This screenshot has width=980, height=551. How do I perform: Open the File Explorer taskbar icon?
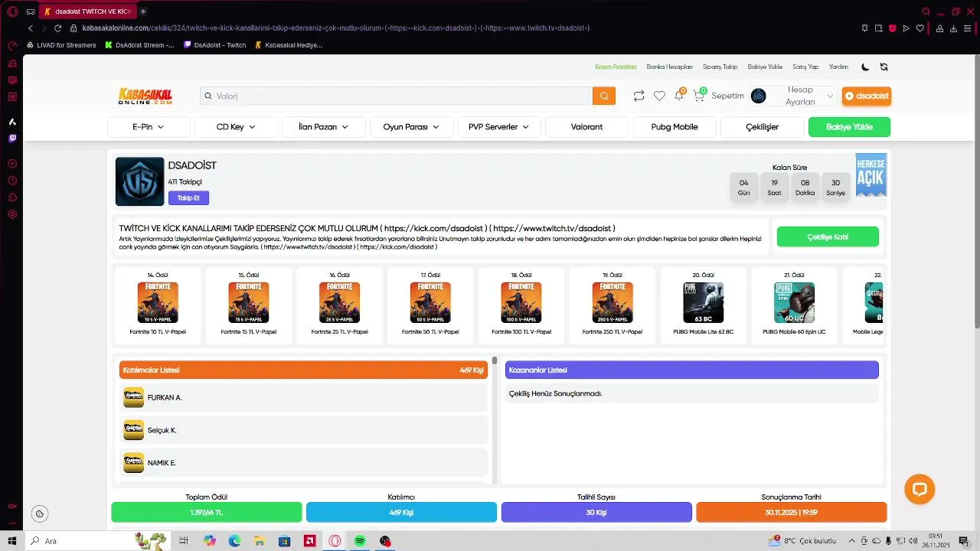(260, 541)
